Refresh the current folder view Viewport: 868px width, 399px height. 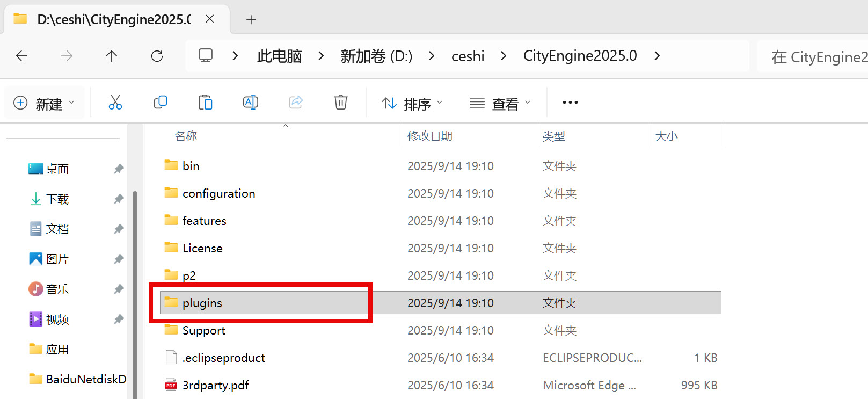coord(157,56)
